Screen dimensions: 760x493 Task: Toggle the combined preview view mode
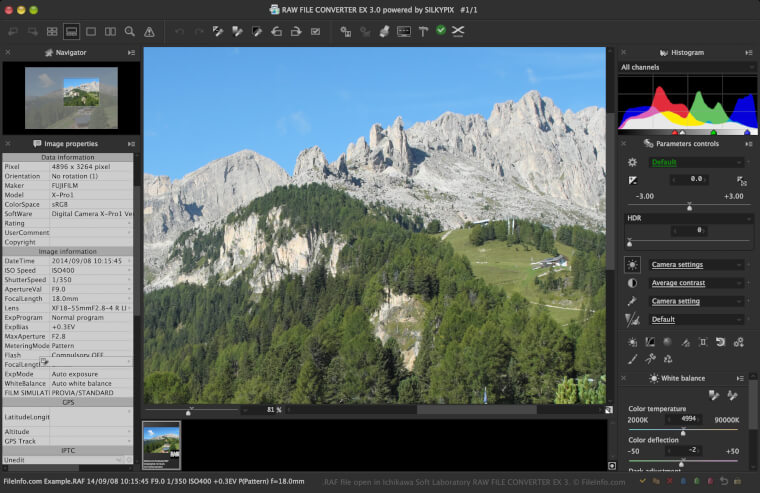tap(71, 32)
